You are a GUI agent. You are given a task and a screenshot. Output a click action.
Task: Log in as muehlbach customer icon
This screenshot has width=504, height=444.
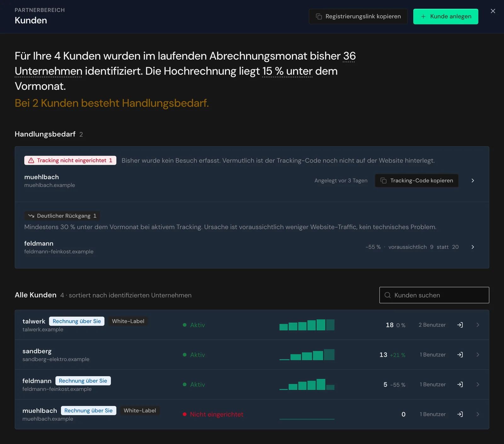click(460, 414)
